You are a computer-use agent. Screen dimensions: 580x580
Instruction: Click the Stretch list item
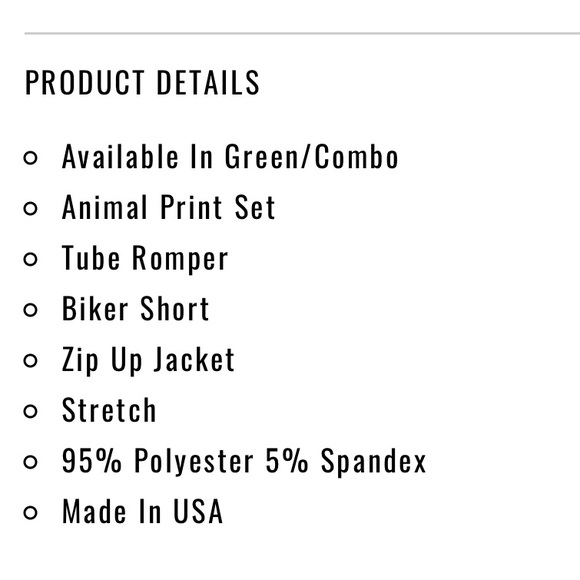[109, 410]
